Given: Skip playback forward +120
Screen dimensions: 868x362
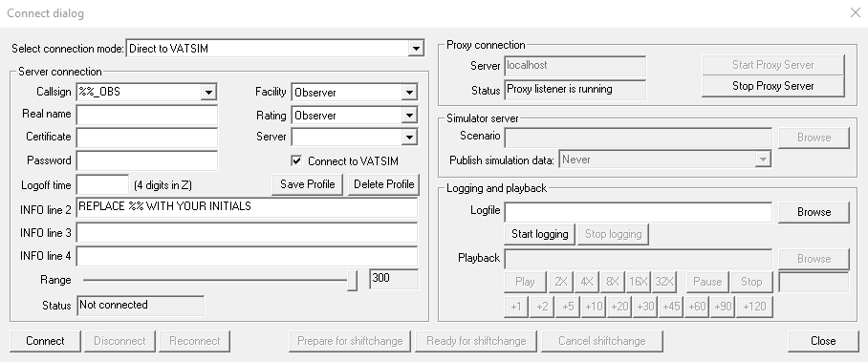Looking at the screenshot, I should (x=754, y=307).
